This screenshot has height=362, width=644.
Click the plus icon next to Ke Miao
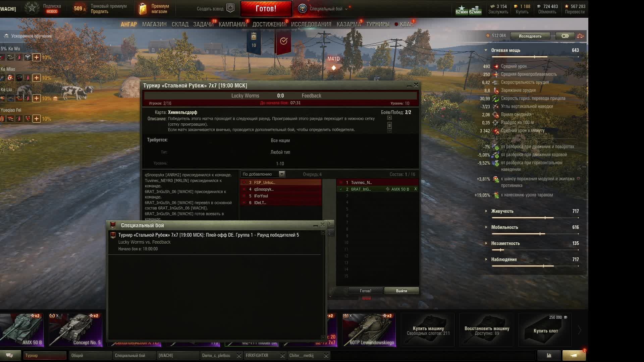pyautogui.click(x=37, y=78)
